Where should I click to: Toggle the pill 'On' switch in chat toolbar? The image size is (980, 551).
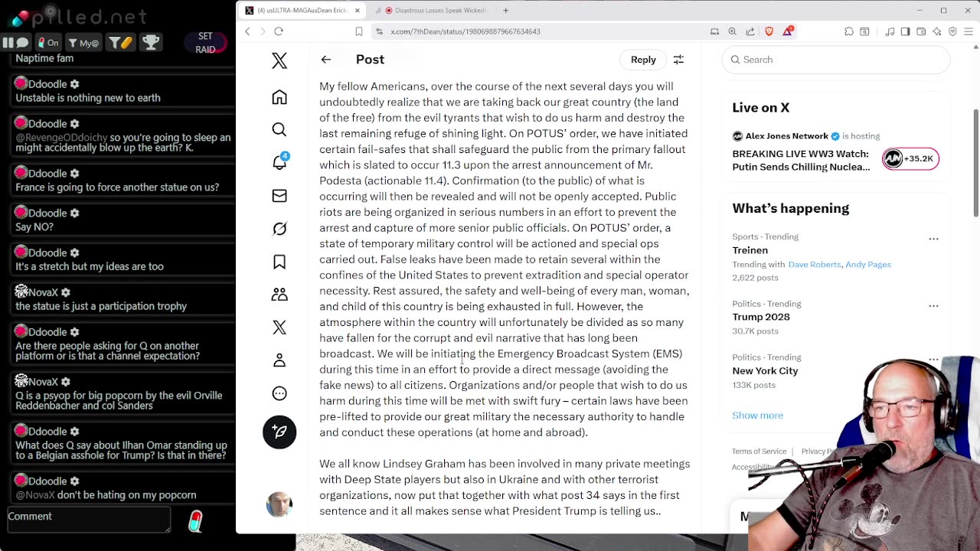[49, 43]
